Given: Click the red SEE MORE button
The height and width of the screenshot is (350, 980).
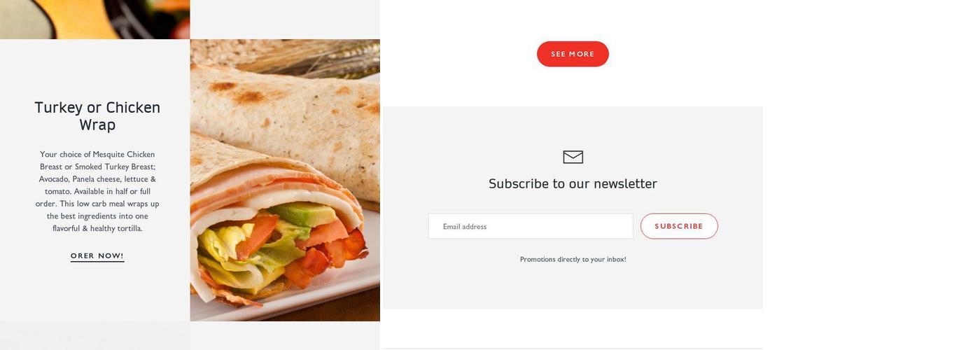Looking at the screenshot, I should pos(573,54).
